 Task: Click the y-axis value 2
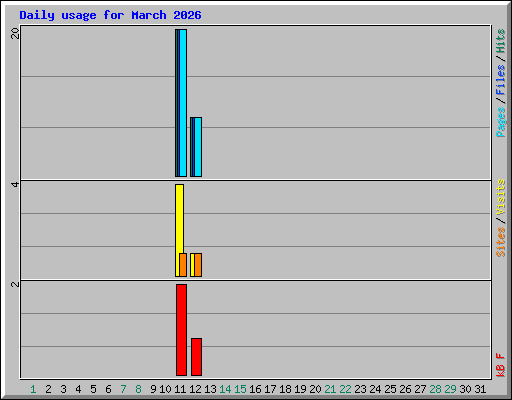pyautogui.click(x=15, y=284)
